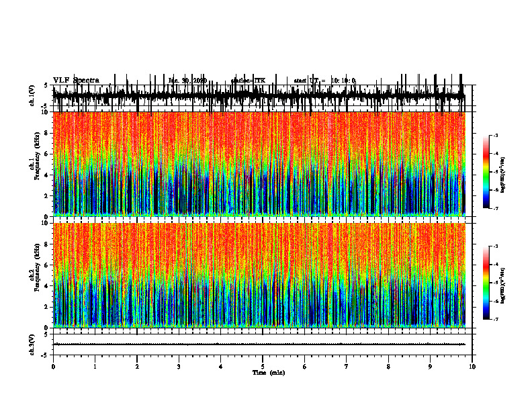Click the '6' kHz tick of ch.2 spectrogram
The width and height of the screenshot is (532, 411).
[47, 265]
